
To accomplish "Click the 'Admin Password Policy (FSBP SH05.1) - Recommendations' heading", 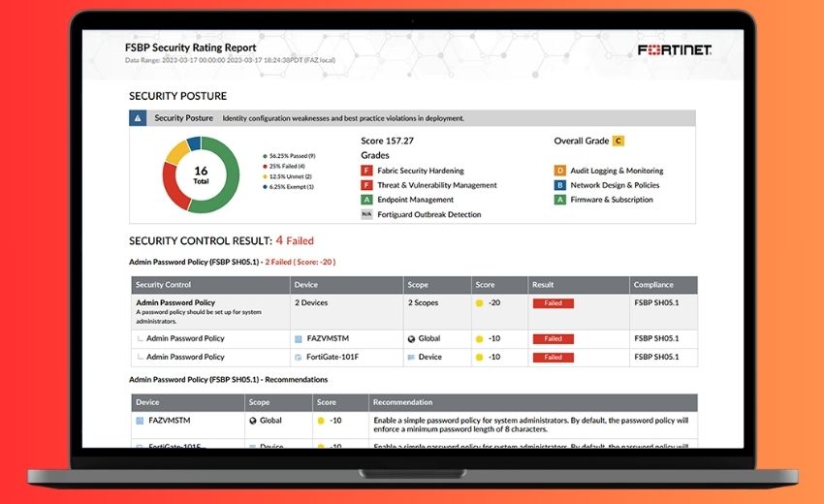I will click(x=228, y=379).
